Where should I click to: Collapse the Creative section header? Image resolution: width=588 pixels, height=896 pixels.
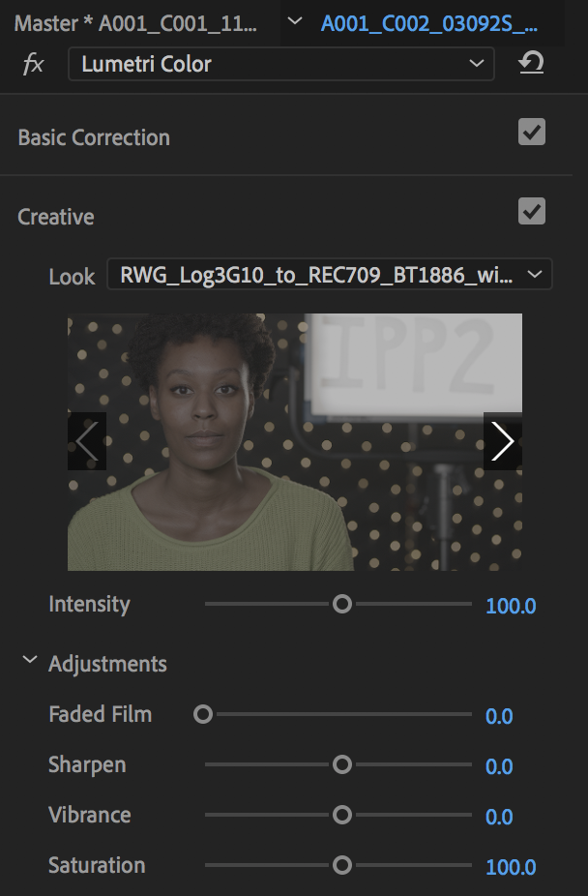pos(56,217)
